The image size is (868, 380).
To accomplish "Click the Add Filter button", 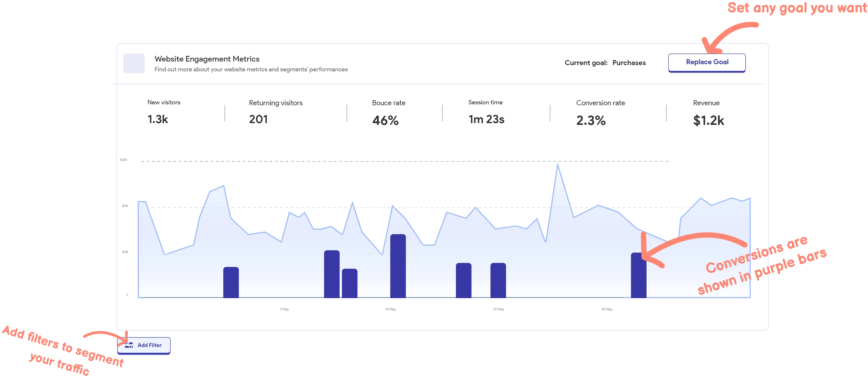I will [143, 345].
